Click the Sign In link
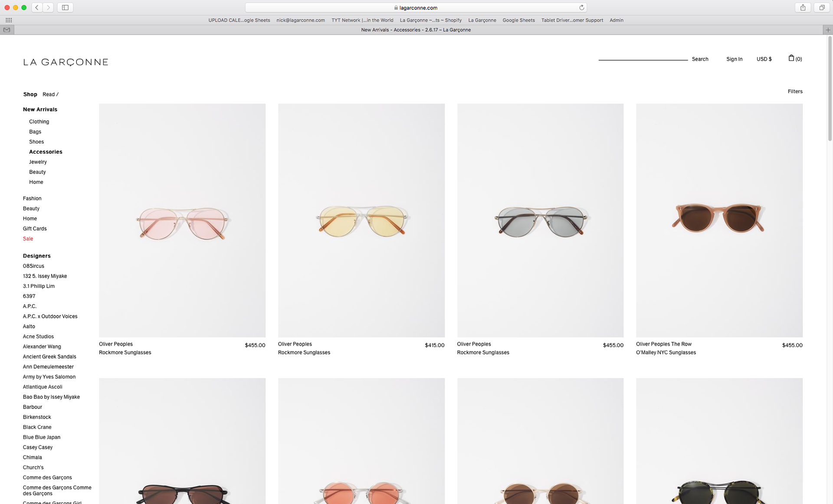 [x=734, y=59]
